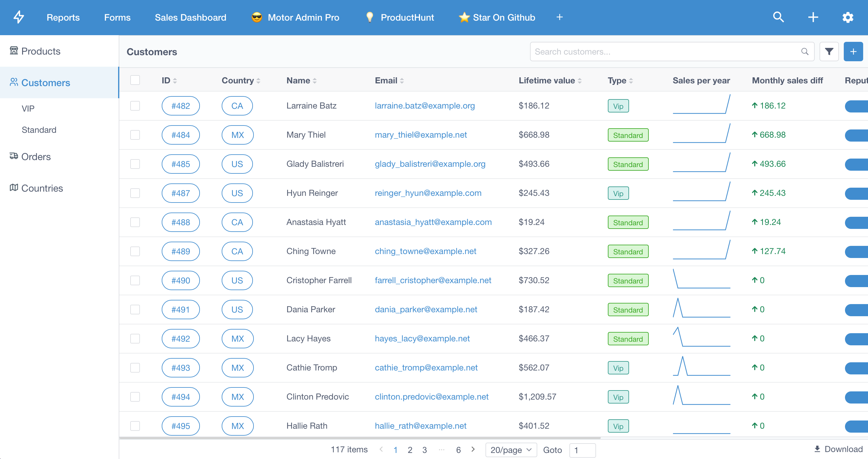Open the Reports tab
868x459 pixels.
point(63,17)
